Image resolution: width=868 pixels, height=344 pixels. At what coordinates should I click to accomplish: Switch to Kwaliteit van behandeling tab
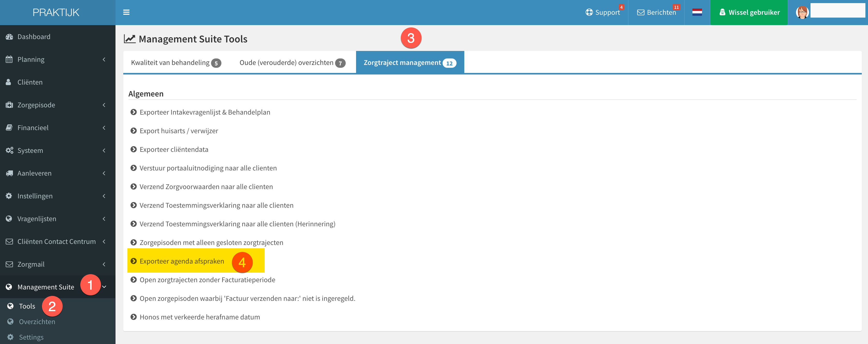tap(176, 63)
